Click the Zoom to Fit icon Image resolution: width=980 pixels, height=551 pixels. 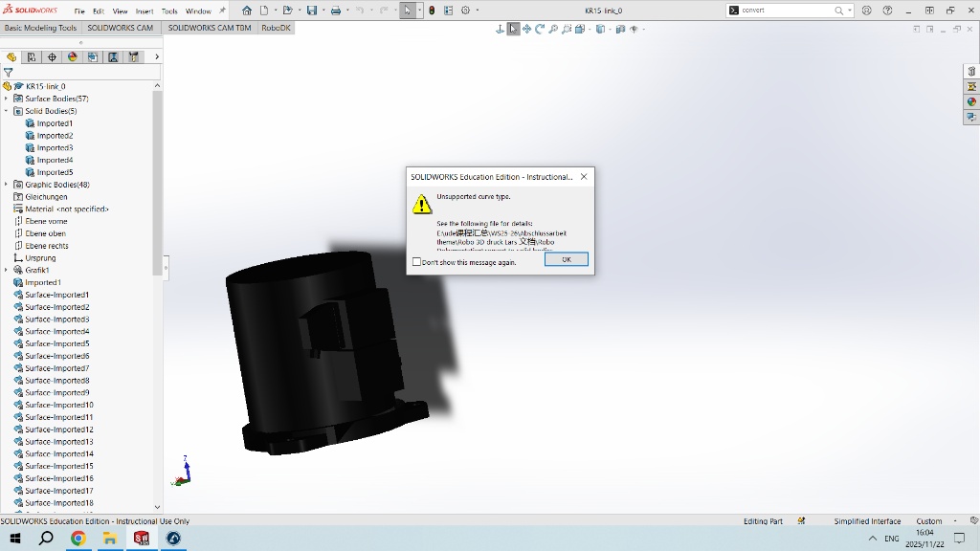pyautogui.click(x=553, y=29)
